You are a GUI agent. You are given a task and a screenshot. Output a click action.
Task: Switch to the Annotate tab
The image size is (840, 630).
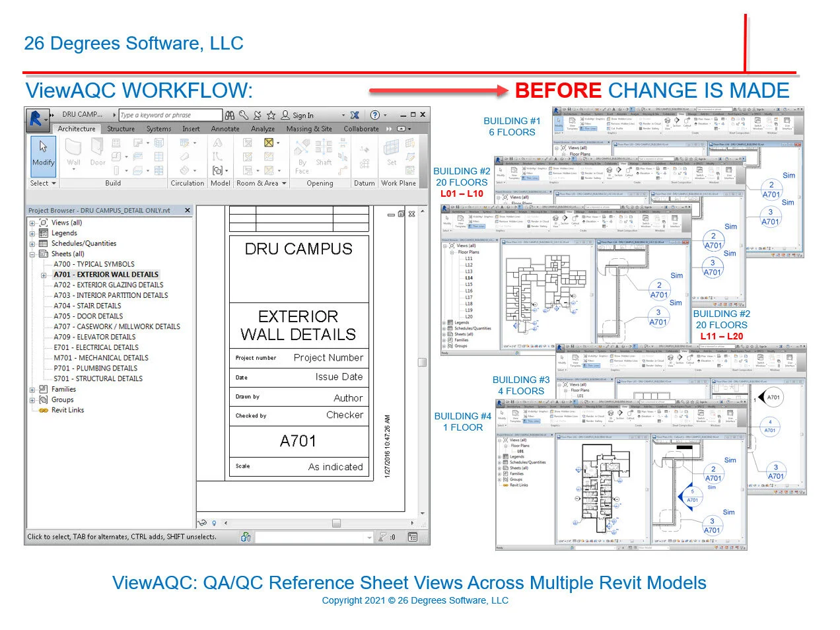[x=225, y=129]
